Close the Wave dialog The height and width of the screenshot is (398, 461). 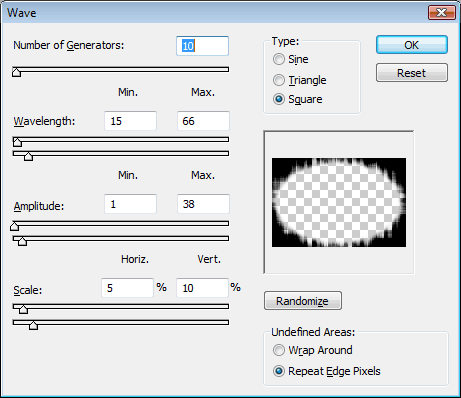(442, 13)
